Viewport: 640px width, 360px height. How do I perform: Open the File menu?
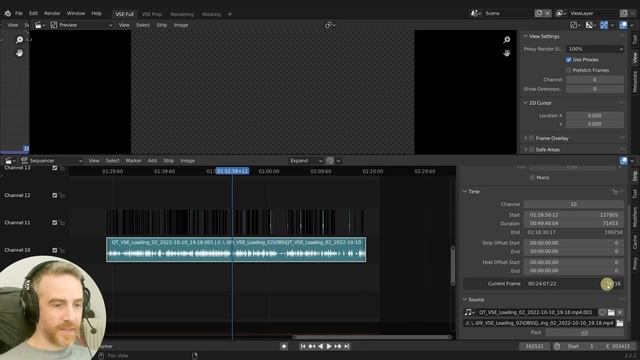(x=19, y=13)
